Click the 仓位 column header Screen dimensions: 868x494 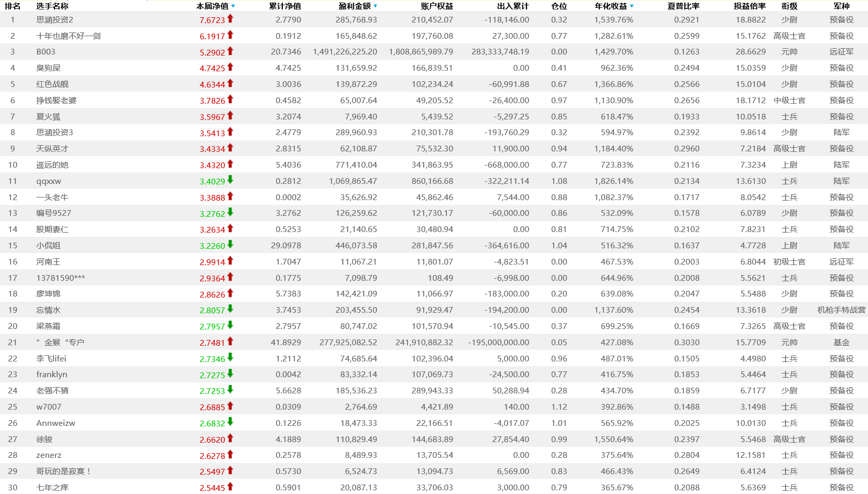(x=559, y=6)
